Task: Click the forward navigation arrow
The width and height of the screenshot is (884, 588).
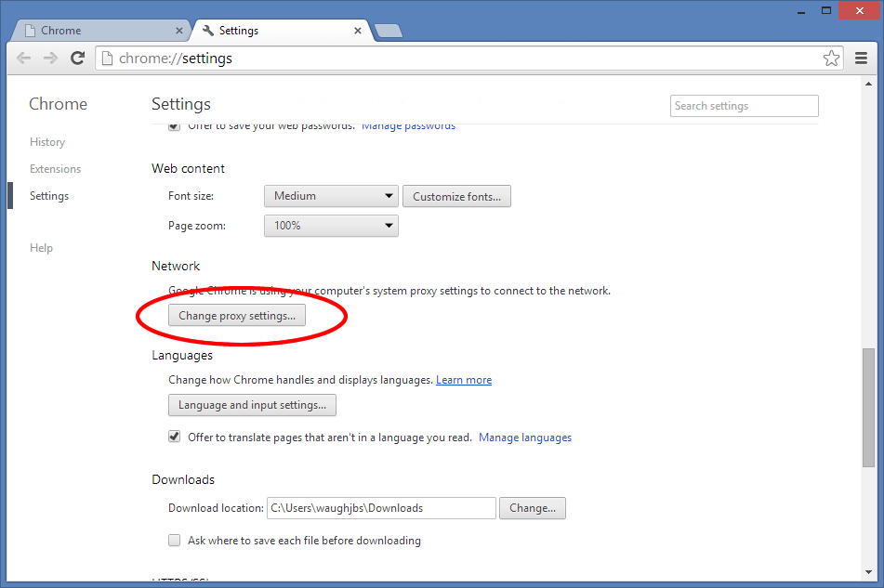Action: (x=50, y=58)
